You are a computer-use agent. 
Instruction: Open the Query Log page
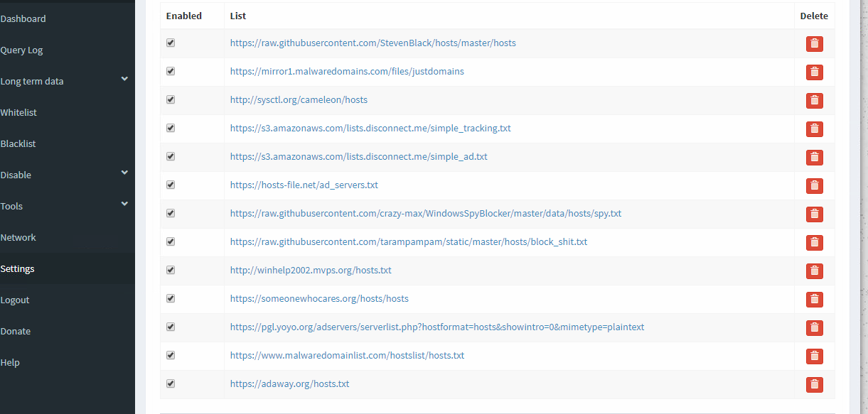pyautogui.click(x=22, y=50)
